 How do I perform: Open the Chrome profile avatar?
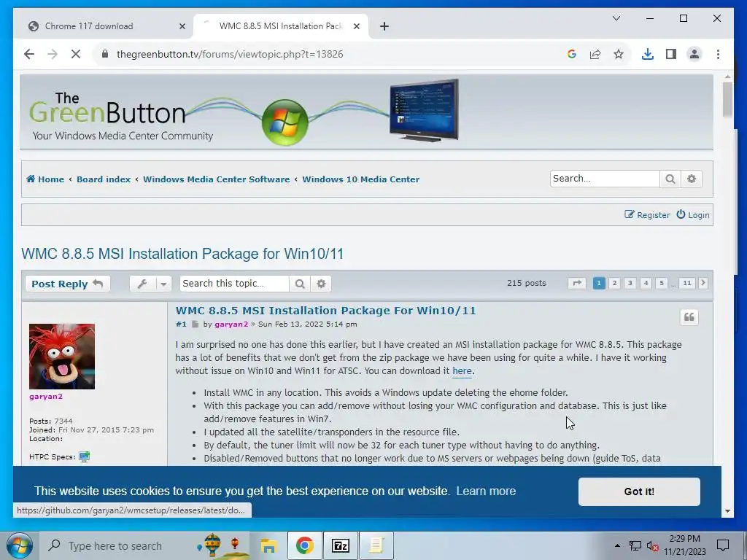click(694, 54)
